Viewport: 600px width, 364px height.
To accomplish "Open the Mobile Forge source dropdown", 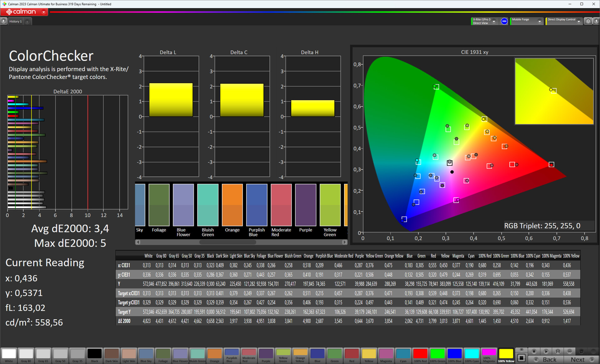I will pyautogui.click(x=539, y=21).
